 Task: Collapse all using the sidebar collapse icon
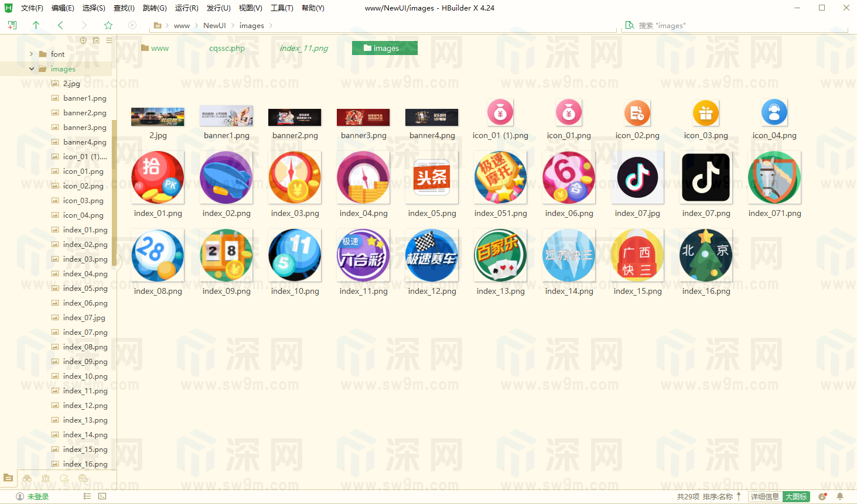pyautogui.click(x=96, y=40)
